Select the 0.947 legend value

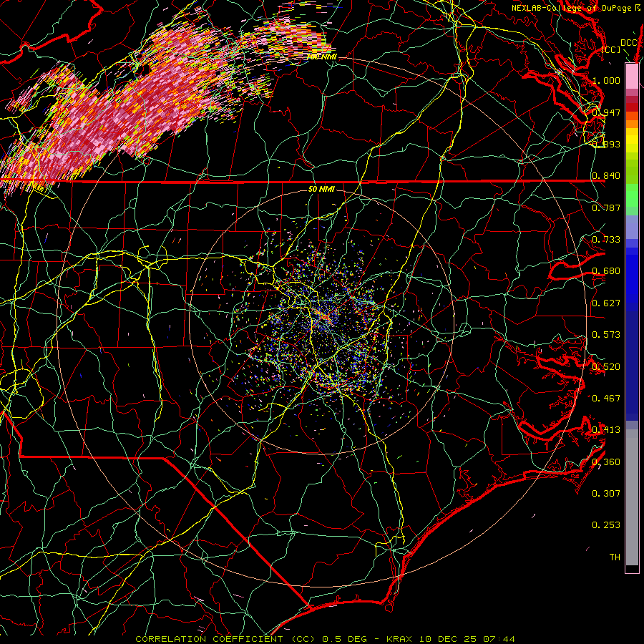tap(606, 112)
